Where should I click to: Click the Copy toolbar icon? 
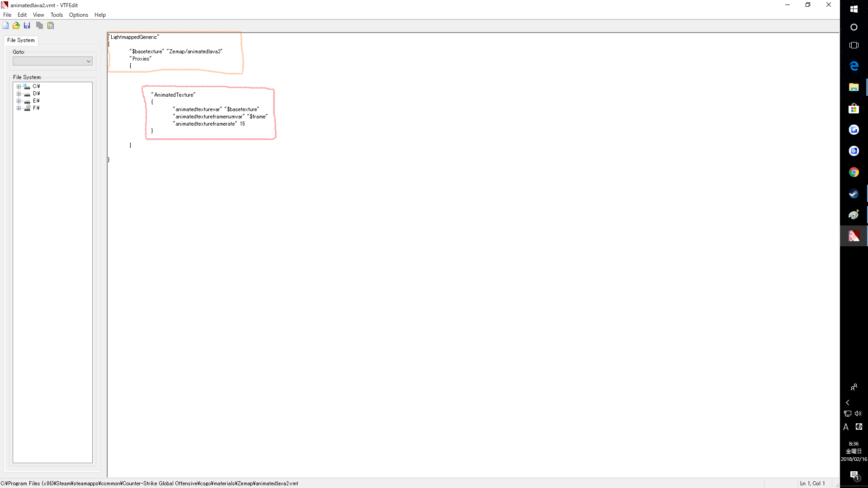(39, 25)
